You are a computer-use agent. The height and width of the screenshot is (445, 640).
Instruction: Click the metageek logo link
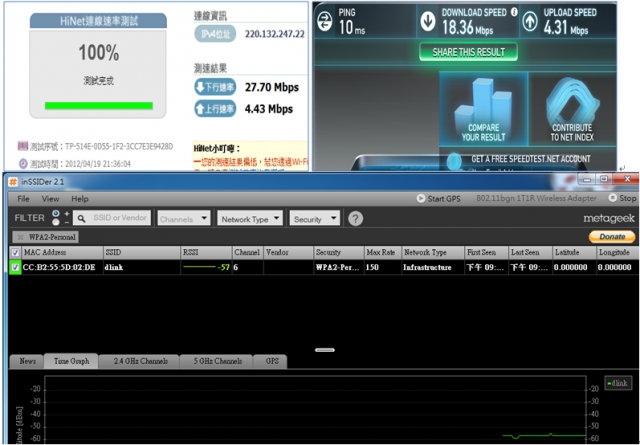[609, 218]
